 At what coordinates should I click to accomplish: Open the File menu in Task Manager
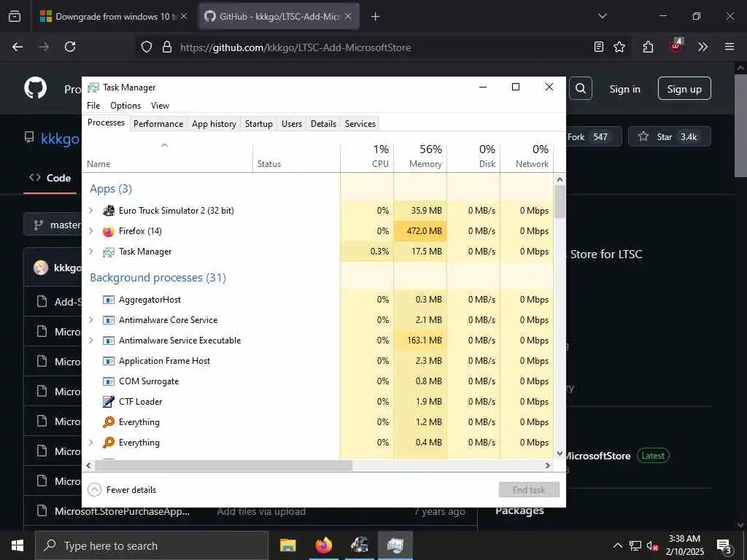tap(93, 106)
